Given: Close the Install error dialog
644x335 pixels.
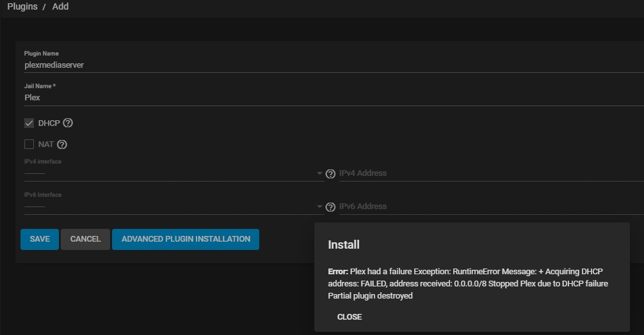Looking at the screenshot, I should click(x=350, y=317).
